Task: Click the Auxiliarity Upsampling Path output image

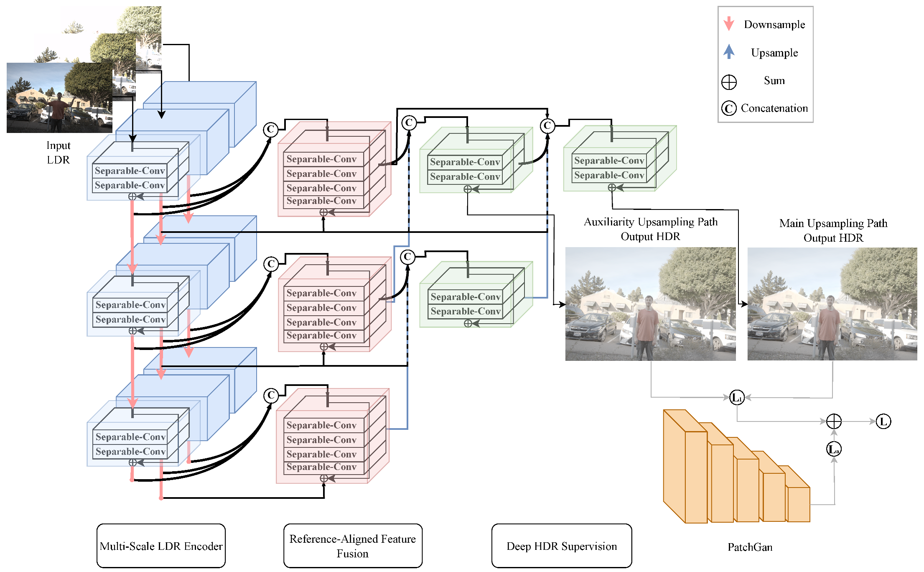Action: 650,304
